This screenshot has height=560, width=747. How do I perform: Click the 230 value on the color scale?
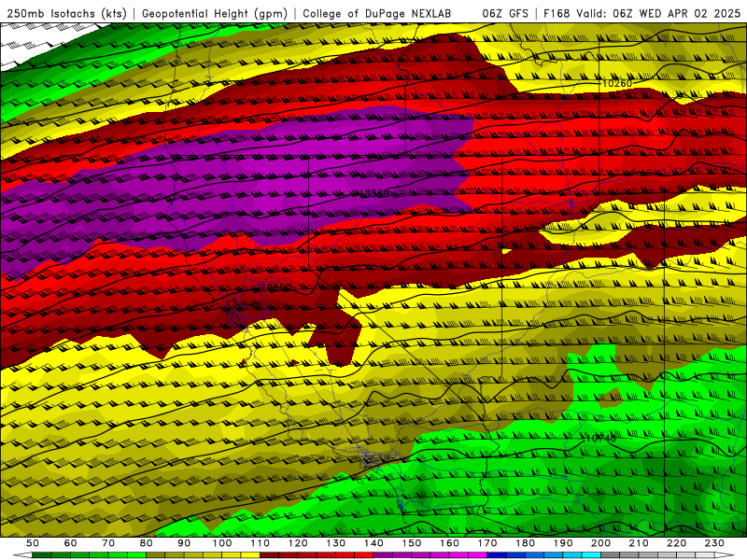[714, 543]
